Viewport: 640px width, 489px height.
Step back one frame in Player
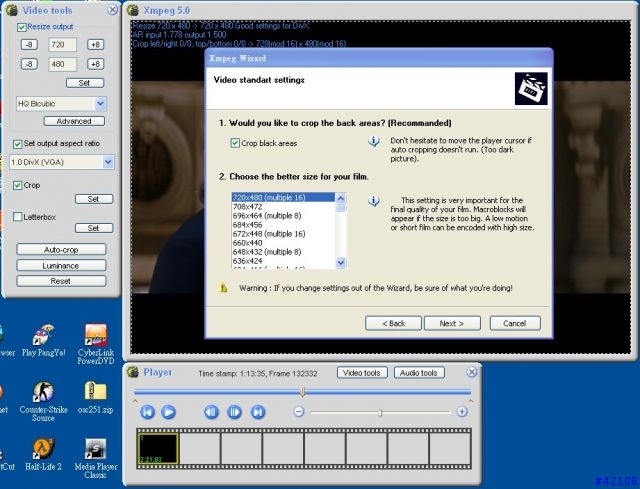coord(211,412)
